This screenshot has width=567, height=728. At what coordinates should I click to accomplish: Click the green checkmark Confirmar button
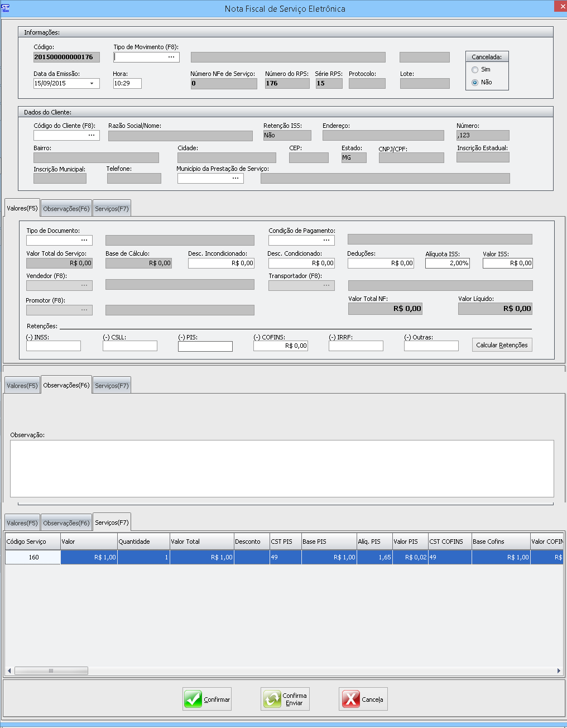tap(206, 699)
